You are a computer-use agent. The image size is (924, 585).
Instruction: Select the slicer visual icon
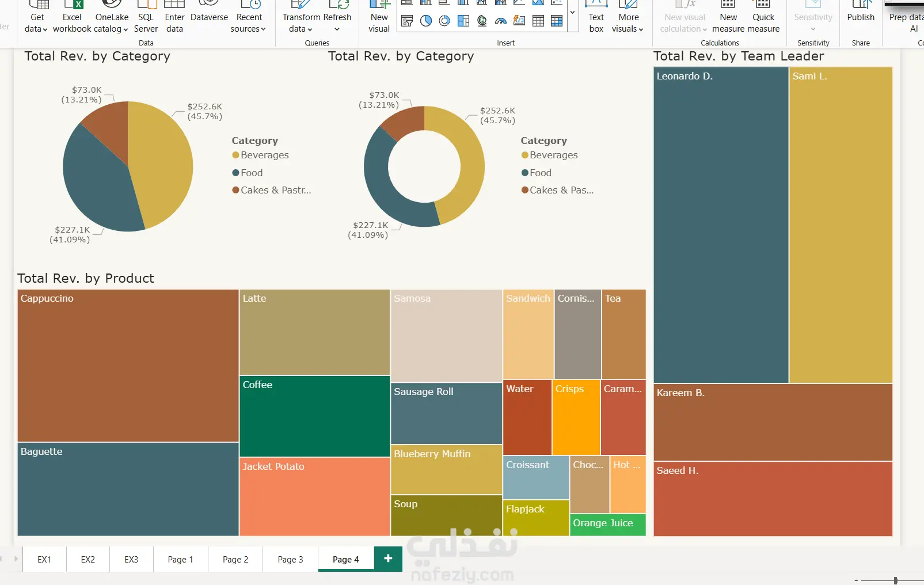pos(407,21)
